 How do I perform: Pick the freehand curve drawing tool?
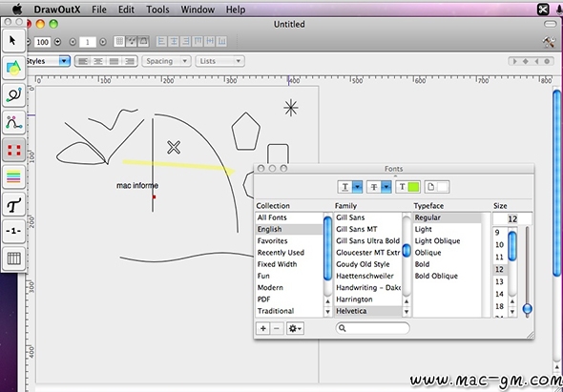tap(13, 95)
